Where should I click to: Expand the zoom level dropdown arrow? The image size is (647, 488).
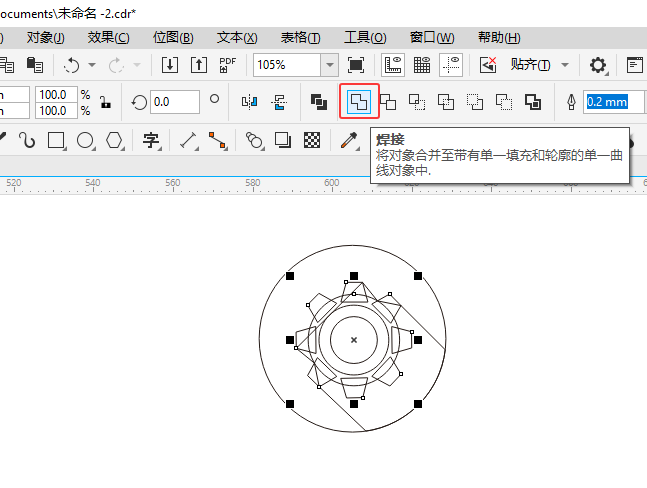(330, 65)
